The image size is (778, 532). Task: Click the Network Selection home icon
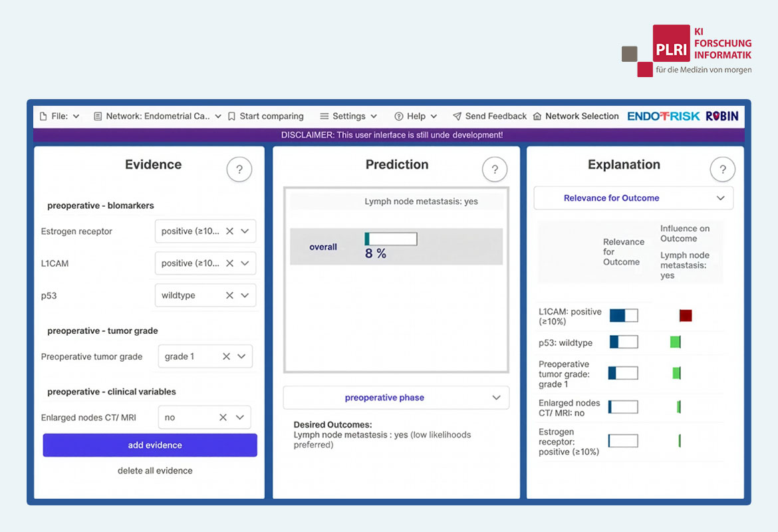tap(537, 116)
